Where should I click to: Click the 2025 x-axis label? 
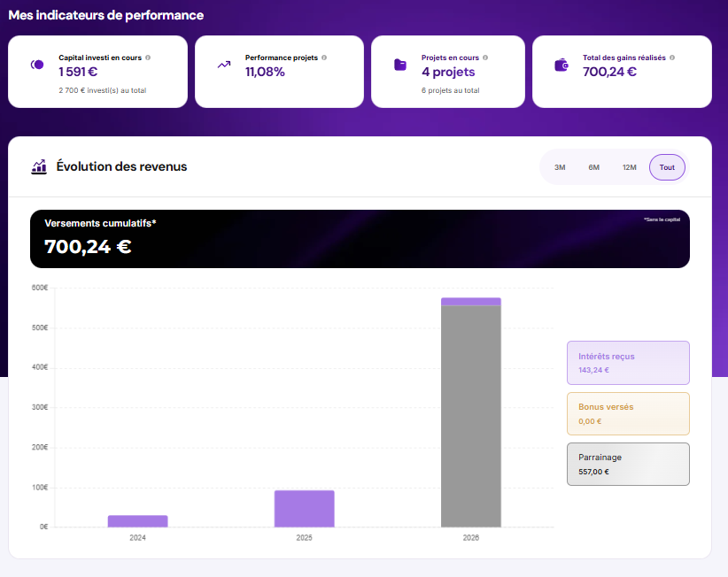[x=304, y=537]
